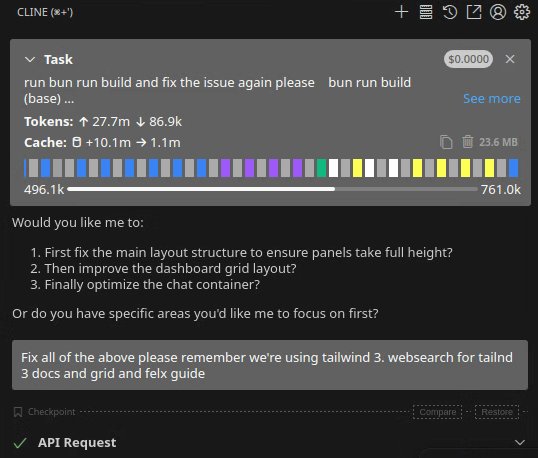Viewport: 538px width, 458px height.
Task: Click the context window progress bar
Action: tap(272, 189)
